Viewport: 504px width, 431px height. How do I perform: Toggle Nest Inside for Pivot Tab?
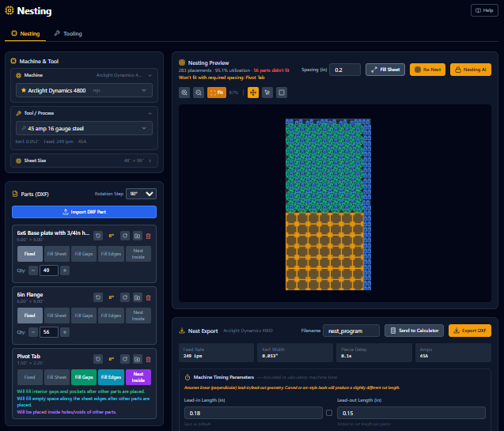point(138,377)
